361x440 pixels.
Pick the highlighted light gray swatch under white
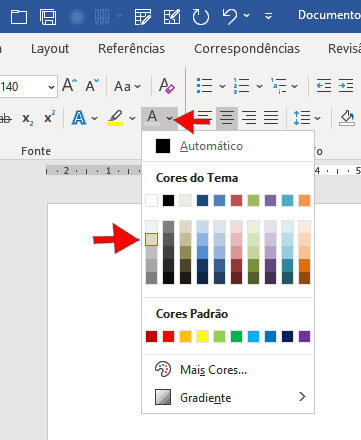(x=151, y=240)
